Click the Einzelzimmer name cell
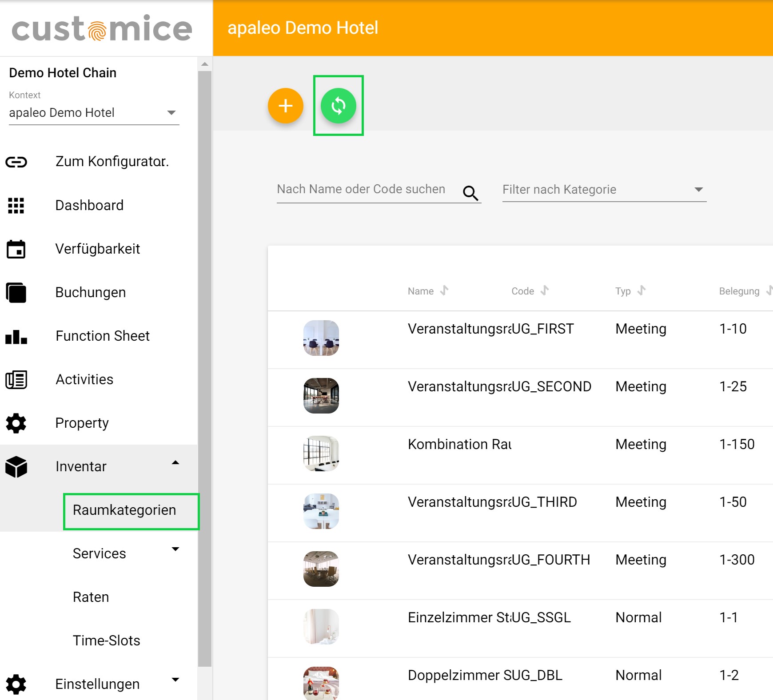This screenshot has height=700, width=773. 460,618
